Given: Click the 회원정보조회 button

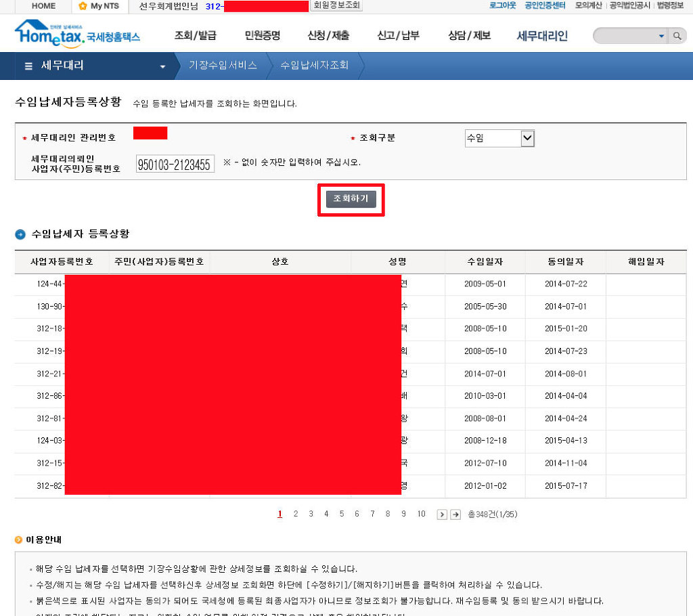Looking at the screenshot, I should tap(336, 5).
